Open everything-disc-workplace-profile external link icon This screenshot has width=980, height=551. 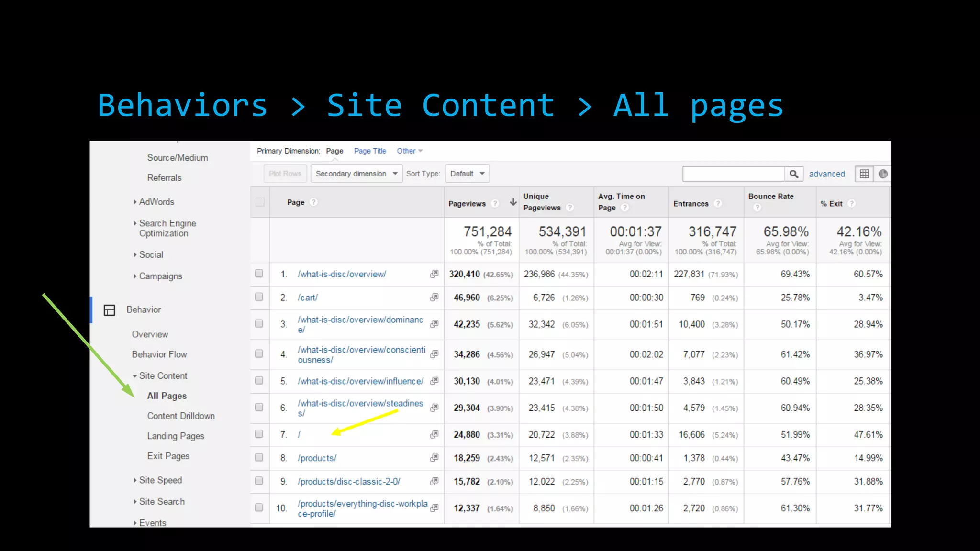click(x=434, y=508)
